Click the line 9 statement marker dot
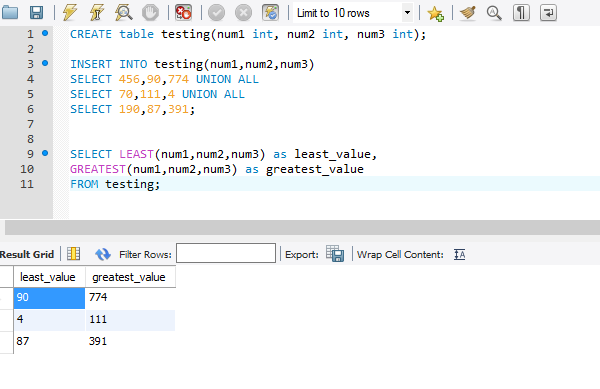The width and height of the screenshot is (600, 389). pyautogui.click(x=45, y=153)
